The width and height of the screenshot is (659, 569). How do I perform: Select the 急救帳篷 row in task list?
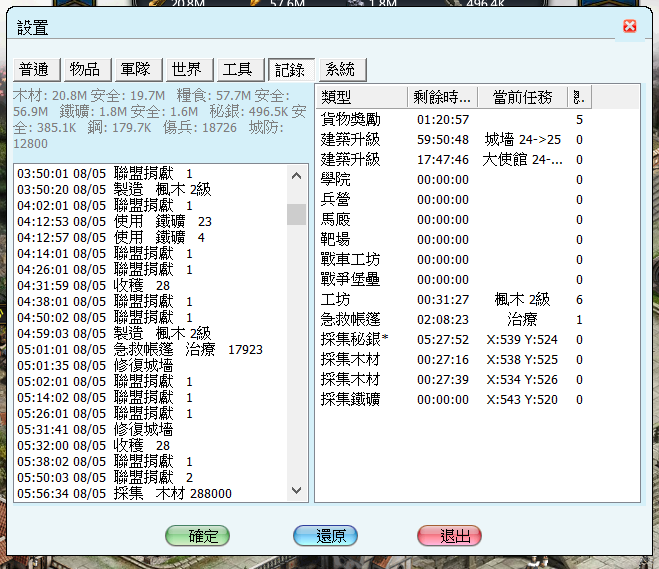click(454, 320)
